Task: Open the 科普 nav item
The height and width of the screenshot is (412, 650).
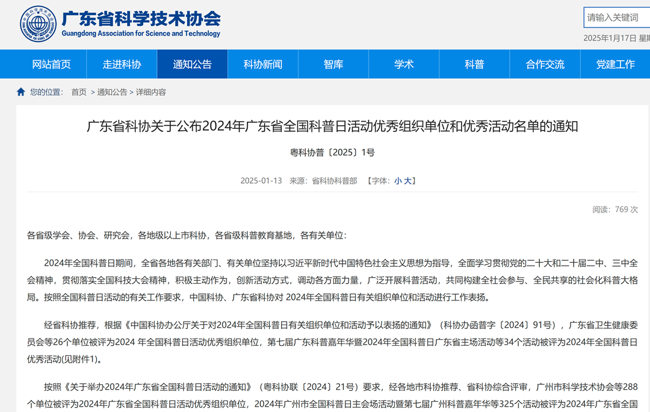Action: point(474,64)
